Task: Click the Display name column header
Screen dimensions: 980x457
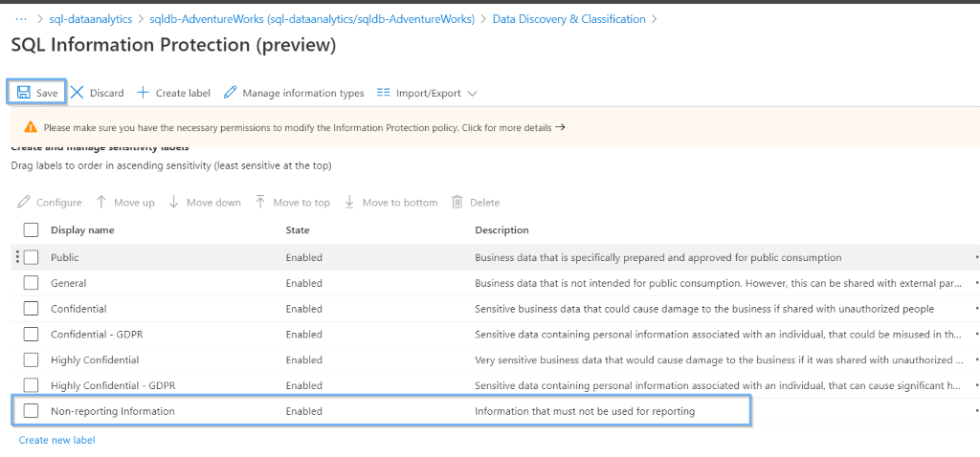Action: (x=82, y=229)
